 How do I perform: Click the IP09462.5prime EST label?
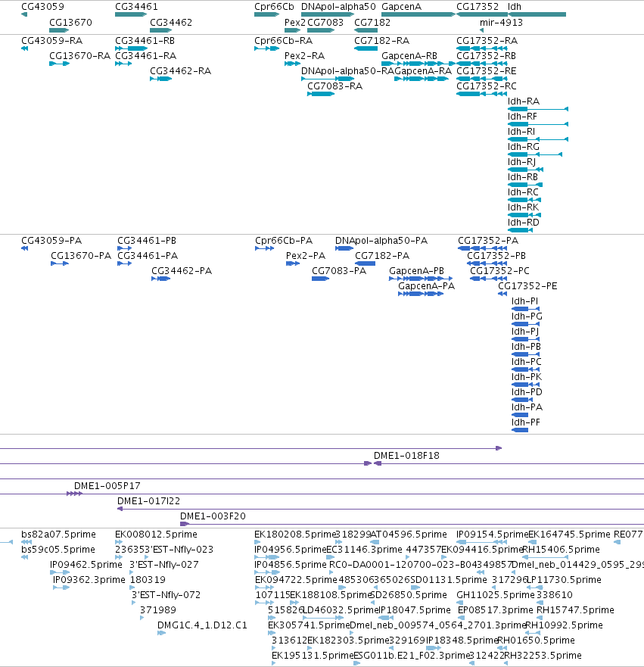click(86, 565)
